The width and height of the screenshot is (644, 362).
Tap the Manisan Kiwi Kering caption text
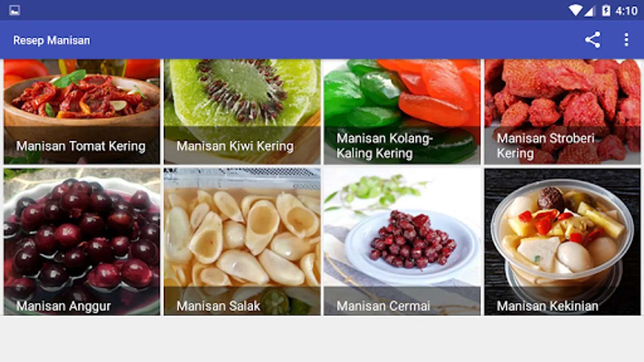235,146
